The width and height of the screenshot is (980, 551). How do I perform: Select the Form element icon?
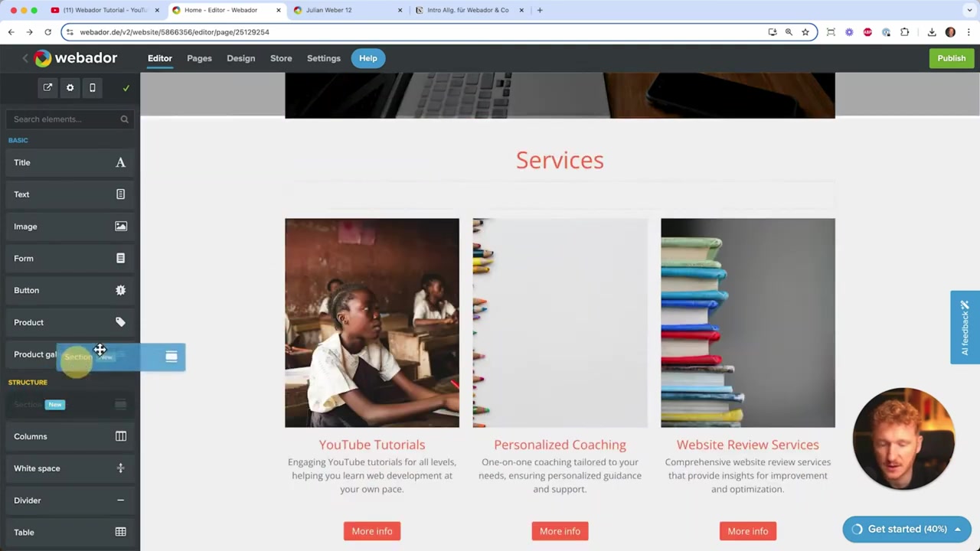(x=120, y=259)
